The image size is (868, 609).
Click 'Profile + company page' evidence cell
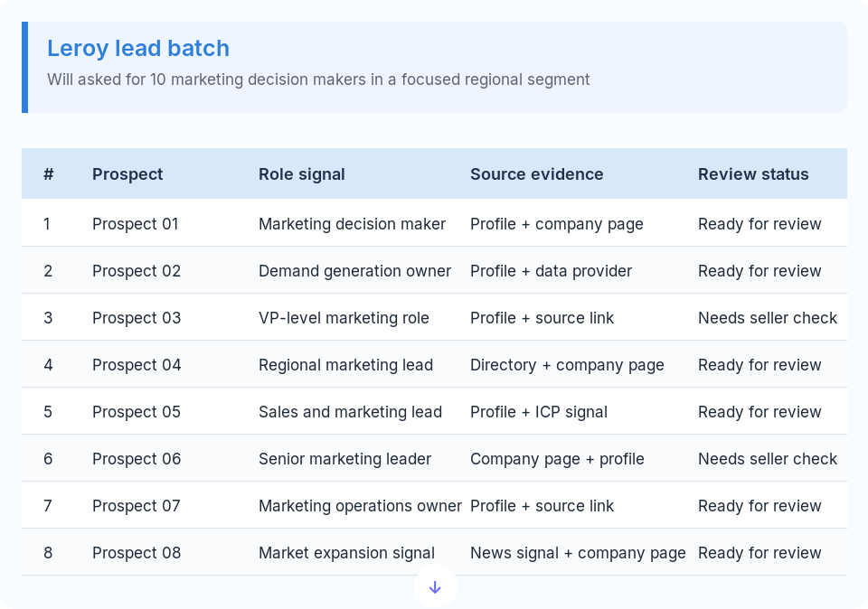click(557, 224)
